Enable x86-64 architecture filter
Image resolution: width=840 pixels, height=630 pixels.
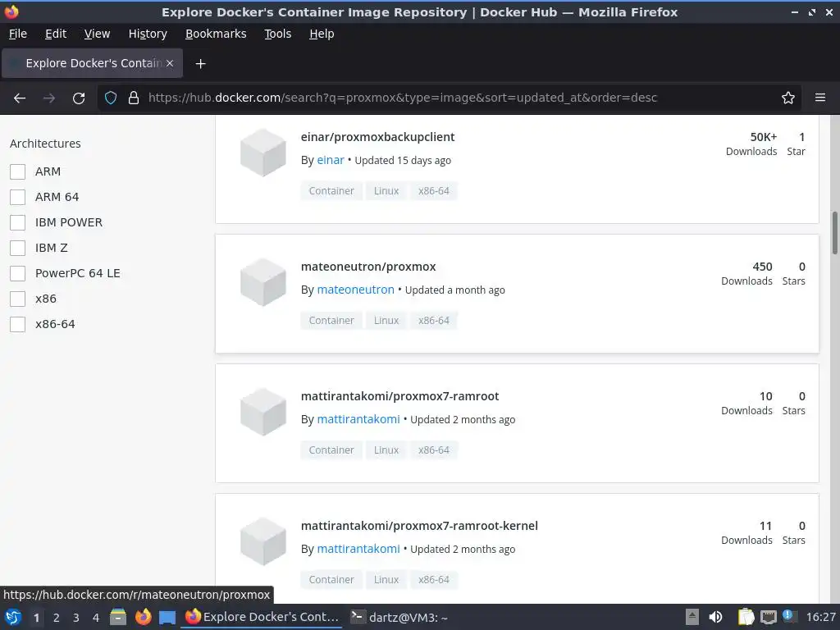pos(18,324)
